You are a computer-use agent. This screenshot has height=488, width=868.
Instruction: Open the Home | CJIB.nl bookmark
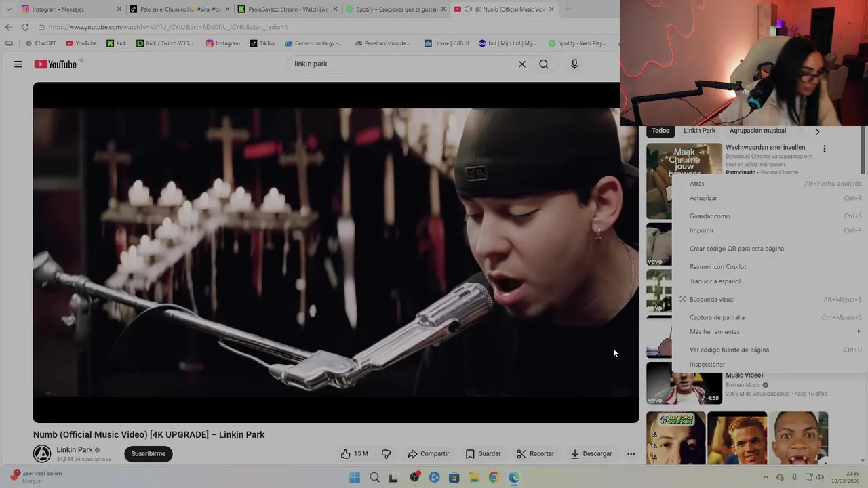tap(446, 43)
